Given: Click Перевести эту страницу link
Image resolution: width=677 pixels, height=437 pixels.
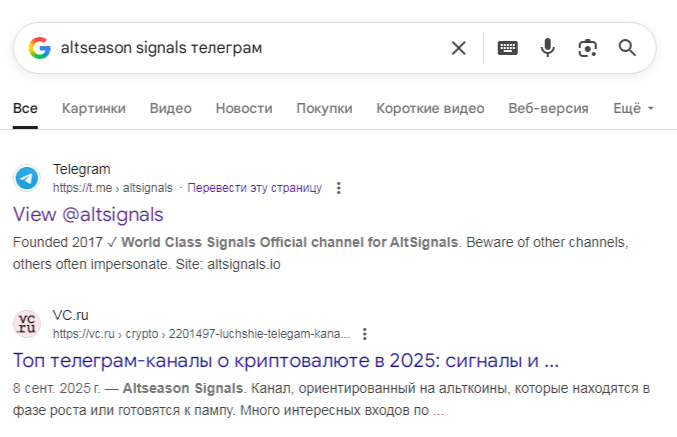Looking at the screenshot, I should (x=255, y=188).
